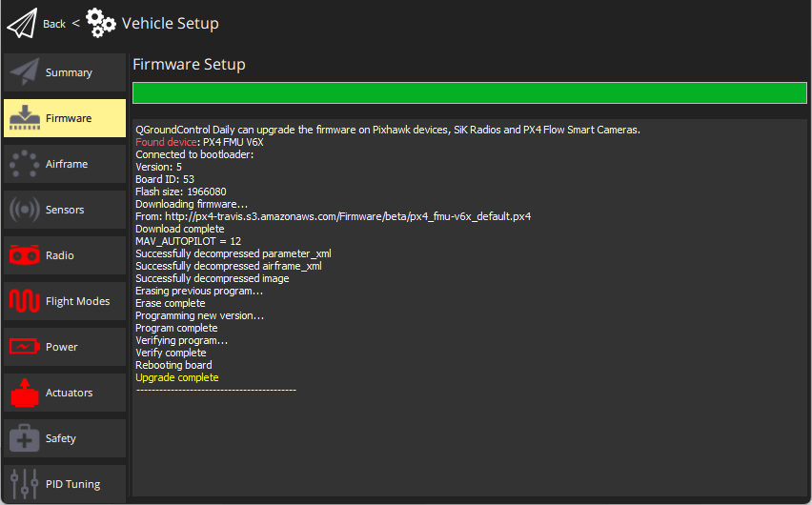Open the Sensors setup page
812x505 pixels.
tap(65, 210)
